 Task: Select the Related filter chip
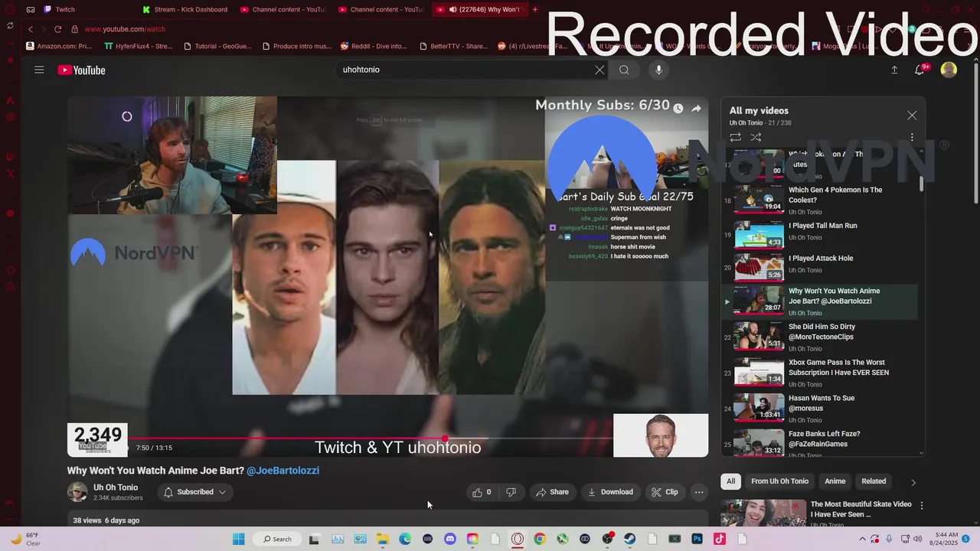[874, 481]
